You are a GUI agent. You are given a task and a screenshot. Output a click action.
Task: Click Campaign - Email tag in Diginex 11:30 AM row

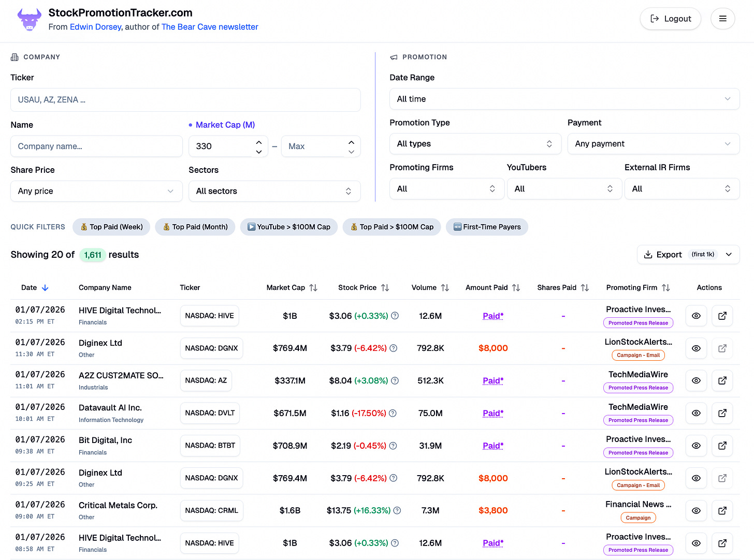tap(638, 355)
